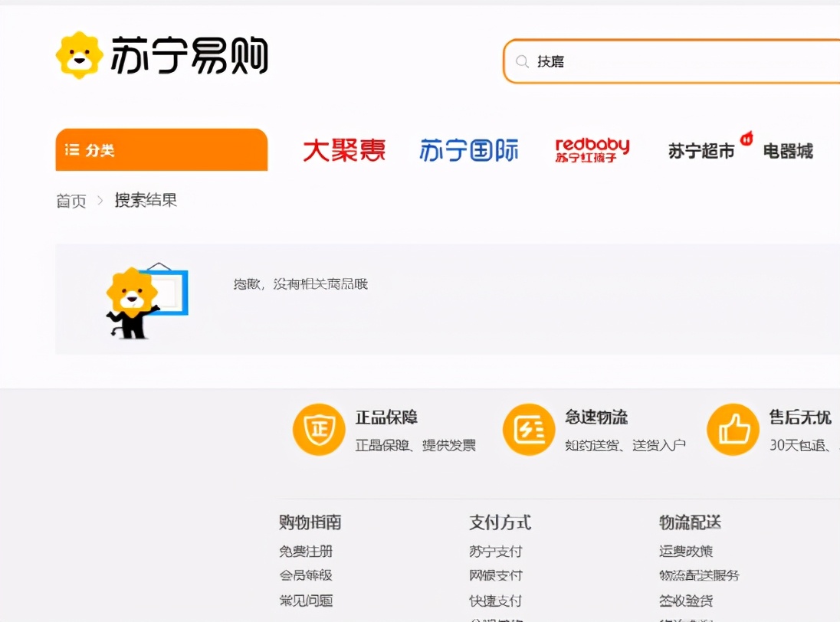840x622 pixels.
Task: Open the 签收验货 link
Action: pyautogui.click(x=686, y=601)
